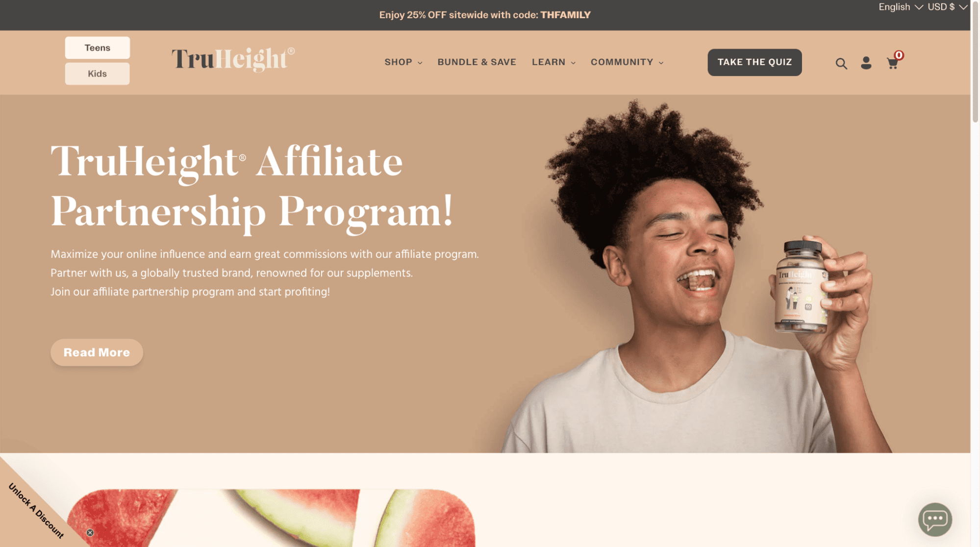Open the live chat bubble
The image size is (980, 547).
click(935, 519)
